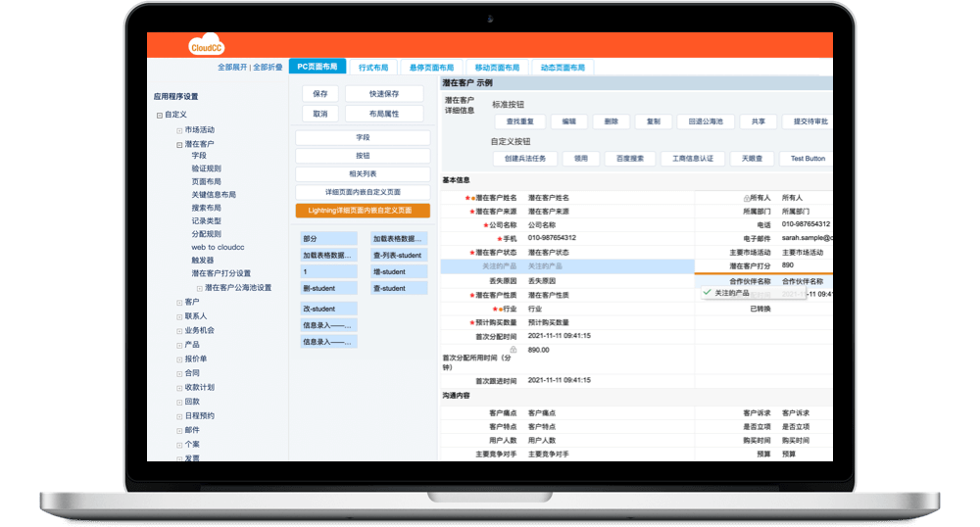Collapse the 自定义 root node
The height and width of the screenshot is (527, 980).
pos(160,116)
